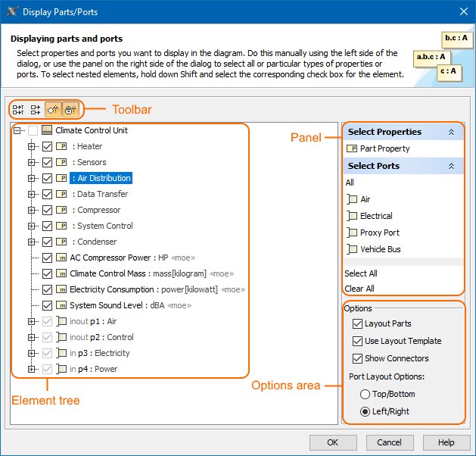476x456 pixels.
Task: Select the Compressor tree item
Action: 98,210
